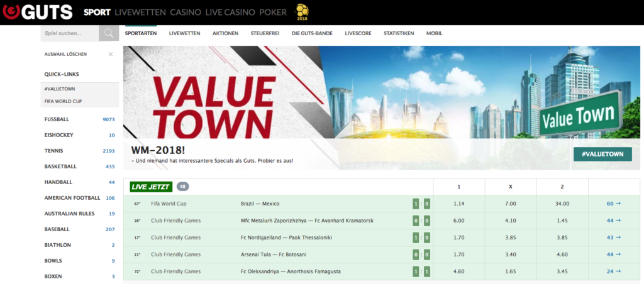The width and height of the screenshot is (644, 284).
Task: Open the Aktionen tab
Action: pos(226,34)
